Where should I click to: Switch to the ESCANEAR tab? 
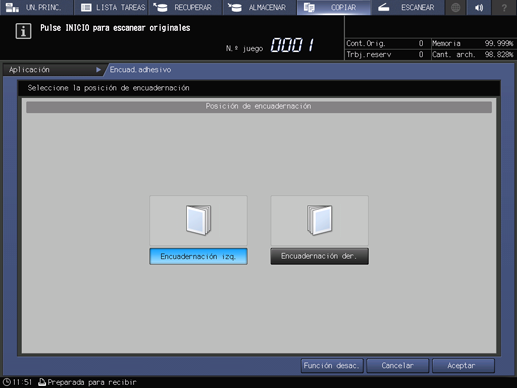[408, 7]
